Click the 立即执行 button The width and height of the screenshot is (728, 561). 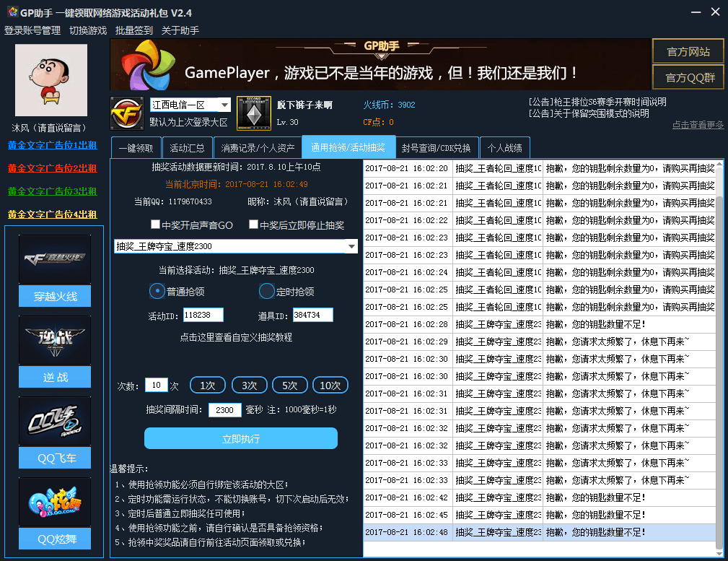pos(241,438)
